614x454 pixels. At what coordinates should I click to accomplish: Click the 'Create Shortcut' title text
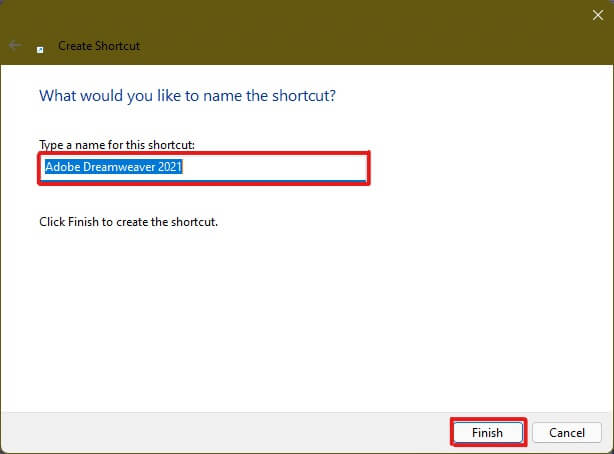point(99,46)
